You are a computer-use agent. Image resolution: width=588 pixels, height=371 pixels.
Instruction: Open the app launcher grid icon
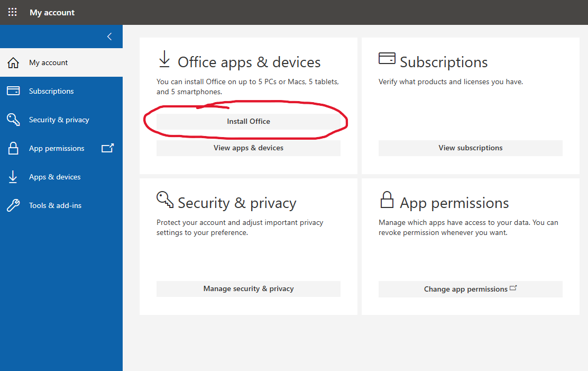tap(12, 12)
